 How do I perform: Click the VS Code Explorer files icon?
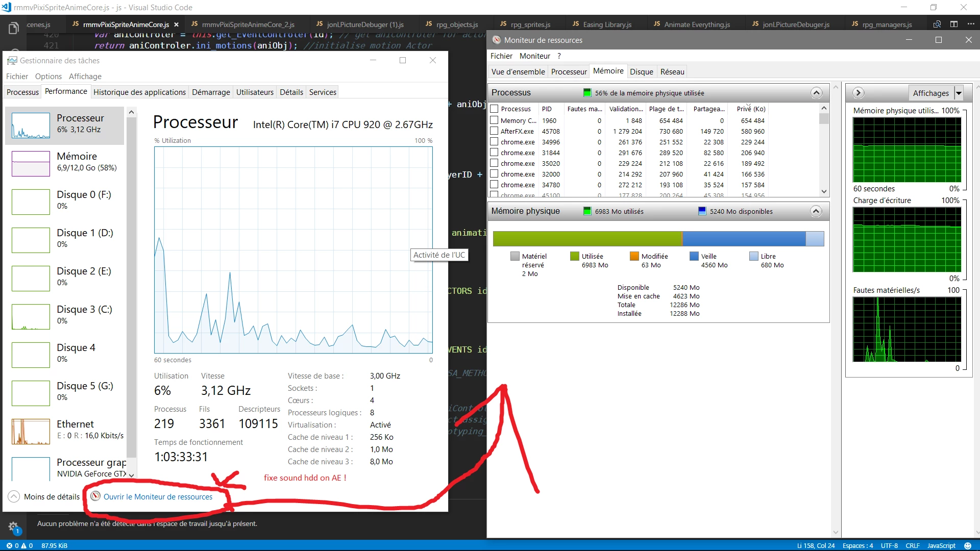[x=14, y=29]
